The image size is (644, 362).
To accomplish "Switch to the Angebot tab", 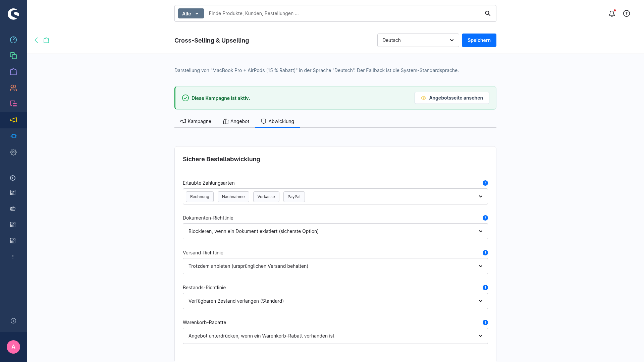I will coord(236,121).
